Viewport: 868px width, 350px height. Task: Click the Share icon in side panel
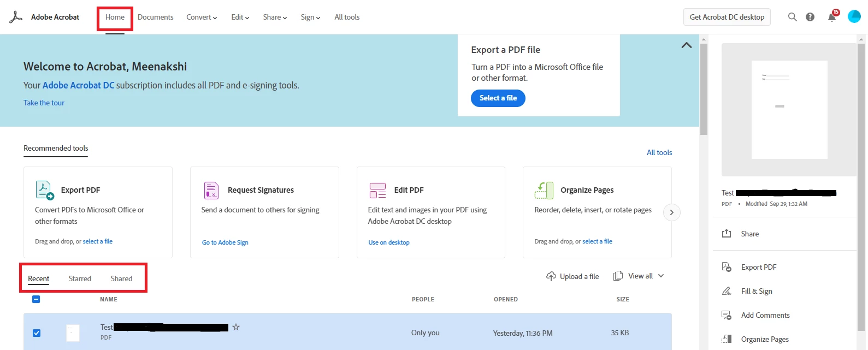coord(727,234)
